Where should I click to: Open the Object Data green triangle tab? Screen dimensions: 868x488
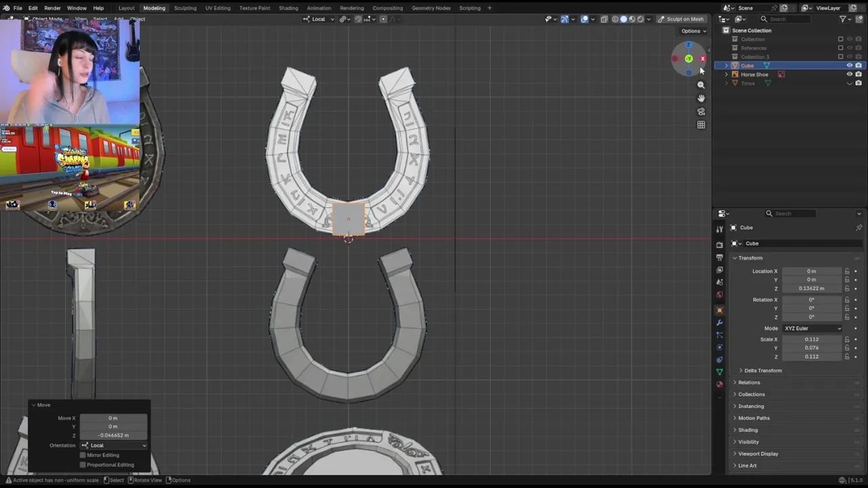tap(719, 371)
